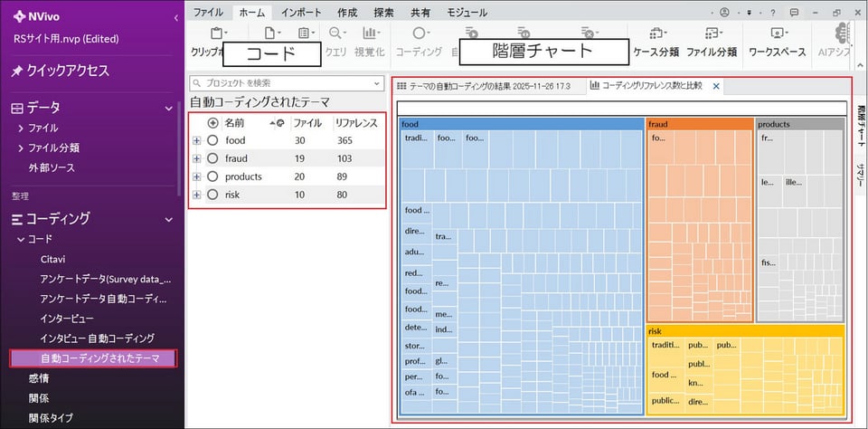Switch to the モジュール ribbon tab
Screen dimensions: 868x429
coord(467,12)
